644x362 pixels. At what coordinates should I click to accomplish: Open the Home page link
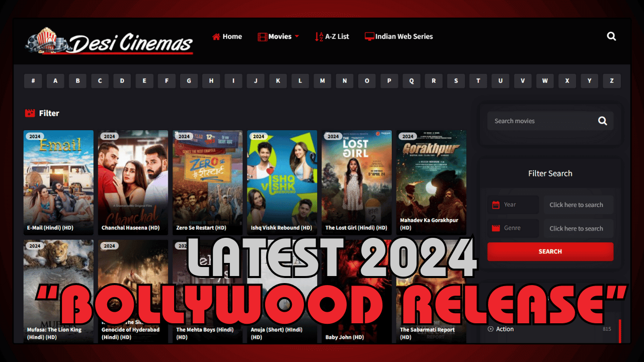(x=227, y=36)
